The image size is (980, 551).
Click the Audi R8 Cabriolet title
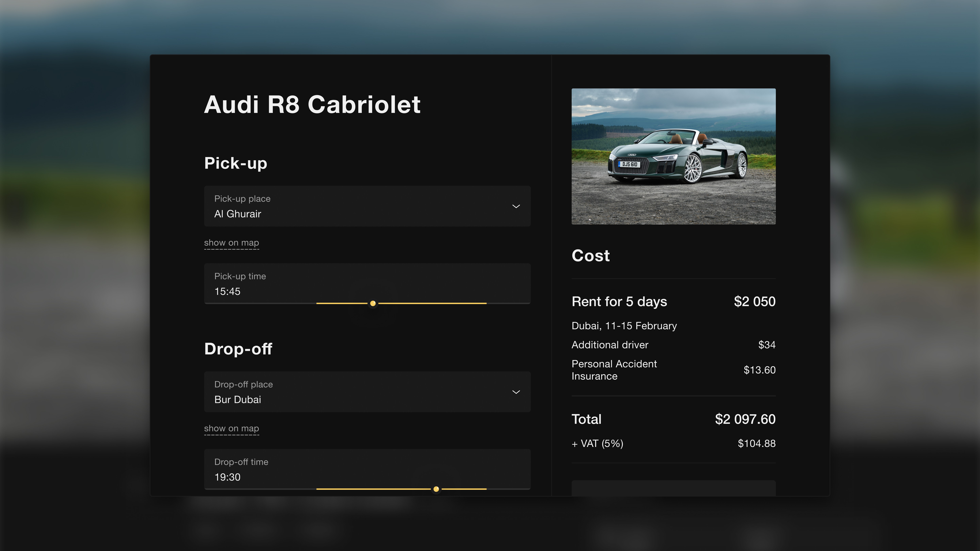tap(312, 105)
